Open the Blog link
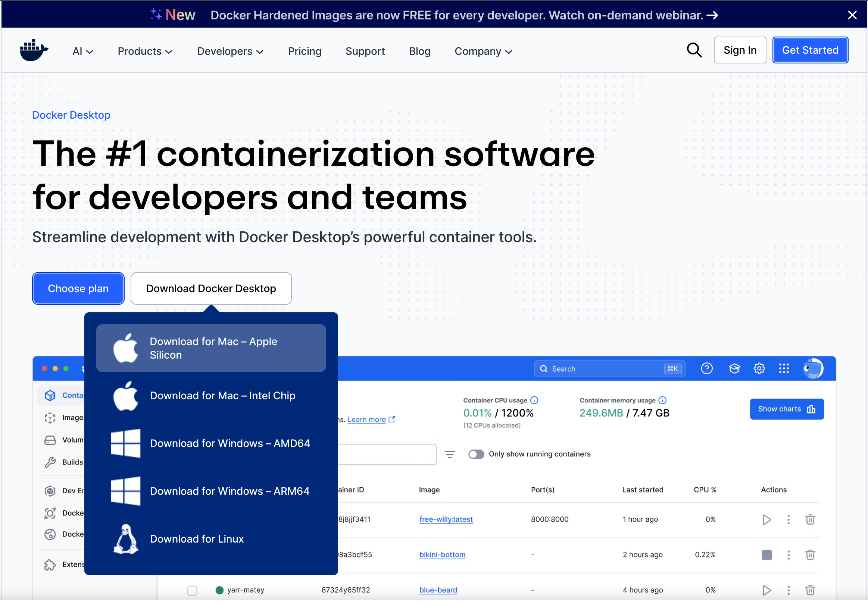868x606 pixels. (x=420, y=51)
